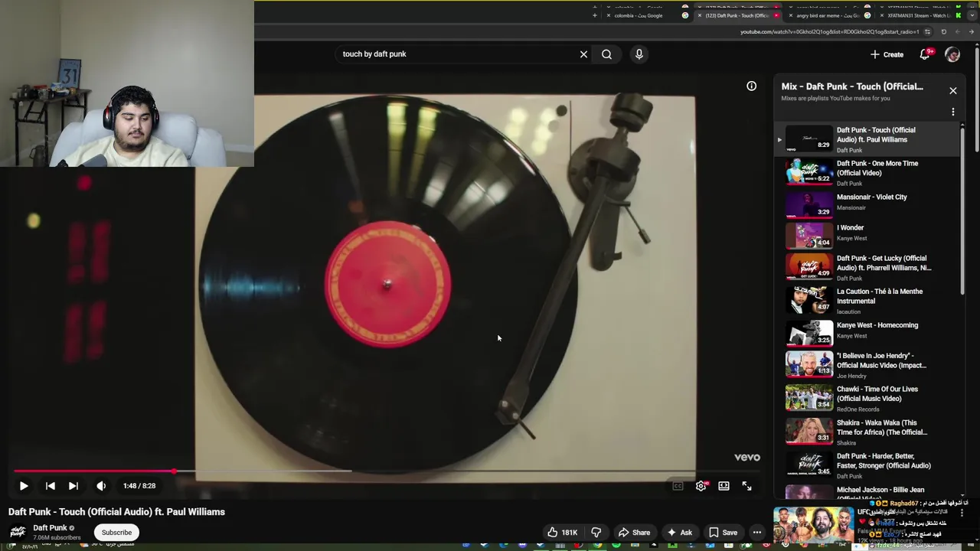This screenshot has width=980, height=551.
Task: Show the video info card icon
Action: [752, 86]
